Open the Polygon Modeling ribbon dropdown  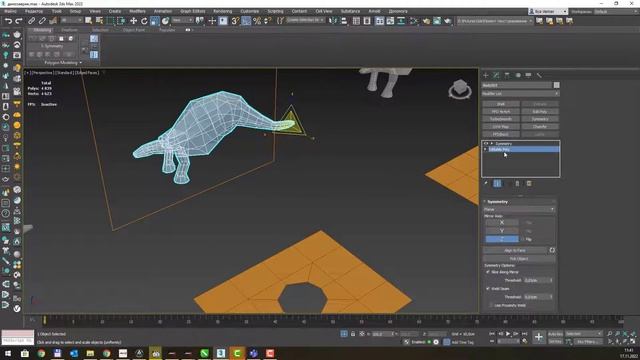click(63, 63)
